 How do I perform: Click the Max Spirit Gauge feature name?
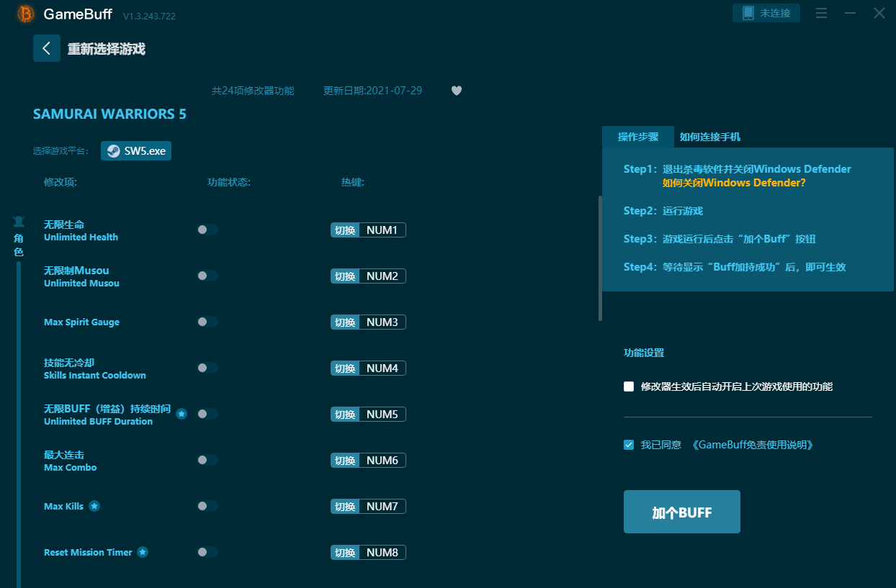pyautogui.click(x=81, y=322)
